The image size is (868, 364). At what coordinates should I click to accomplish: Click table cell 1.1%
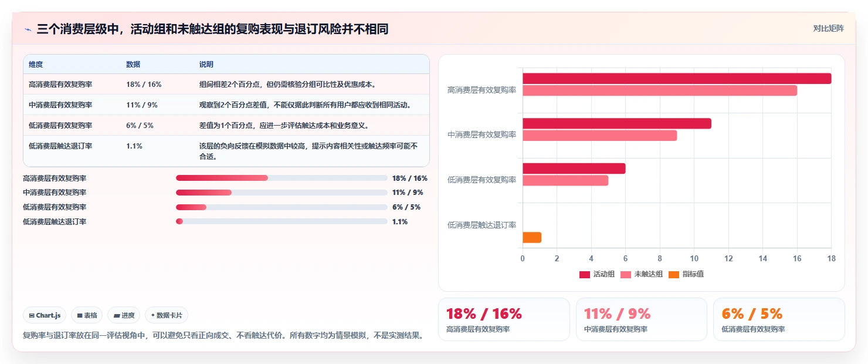click(134, 146)
